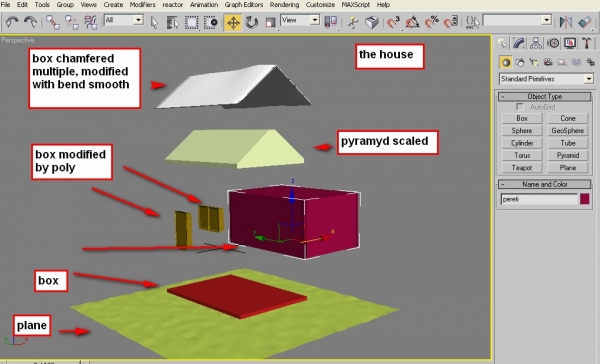Collapse the Object Type rollout
600x364 pixels.
(545, 96)
